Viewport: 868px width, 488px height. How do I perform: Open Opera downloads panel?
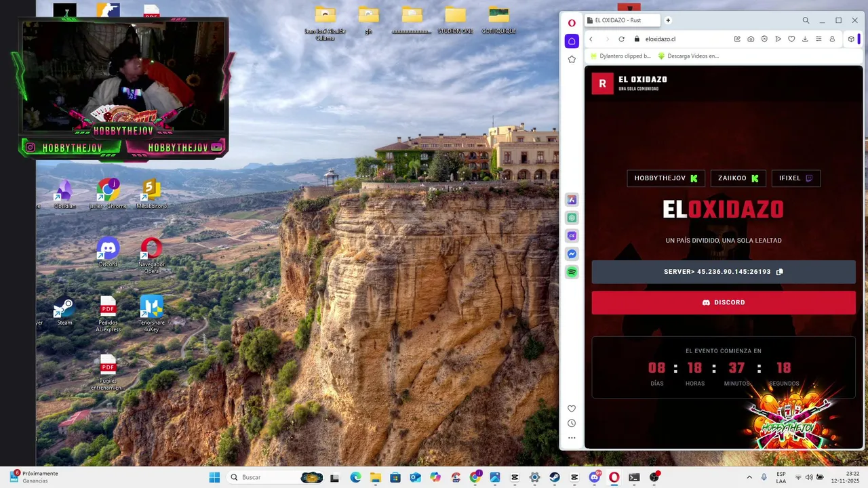point(805,39)
